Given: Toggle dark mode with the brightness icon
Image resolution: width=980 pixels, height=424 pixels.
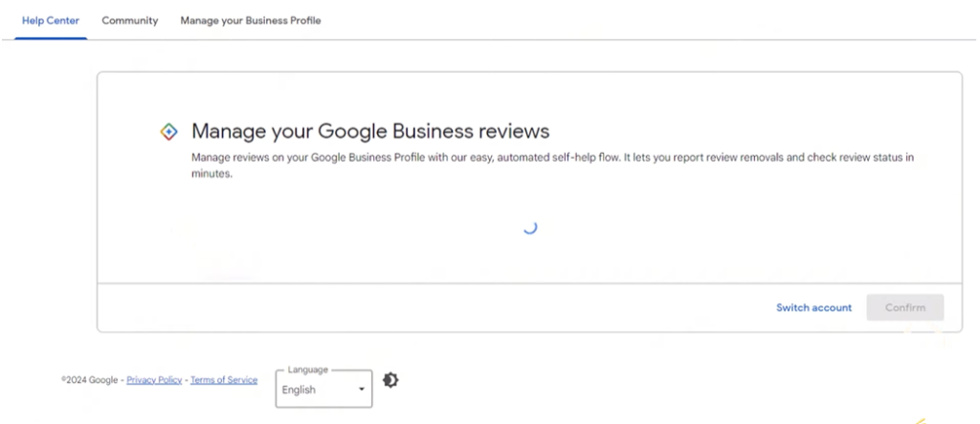Looking at the screenshot, I should (x=390, y=380).
